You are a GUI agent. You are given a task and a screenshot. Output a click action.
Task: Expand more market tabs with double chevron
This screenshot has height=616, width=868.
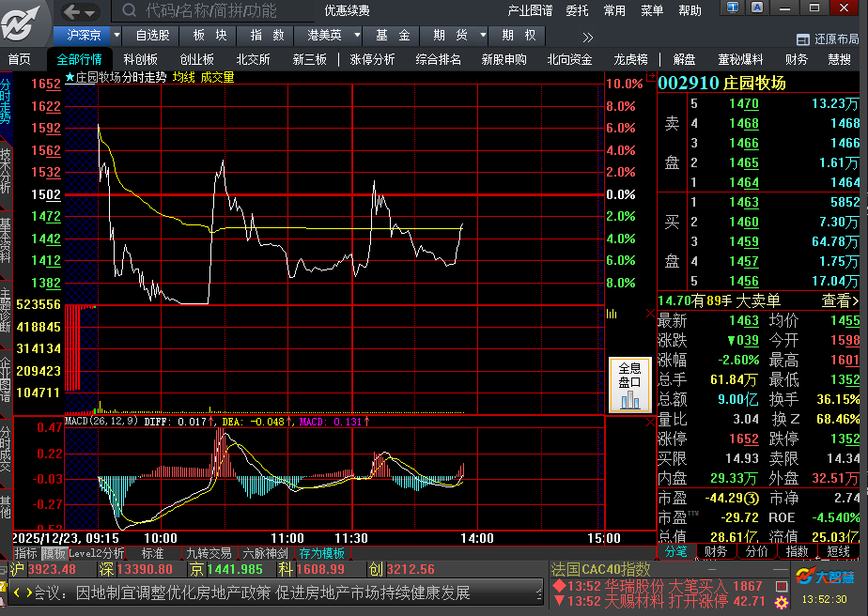[588, 37]
